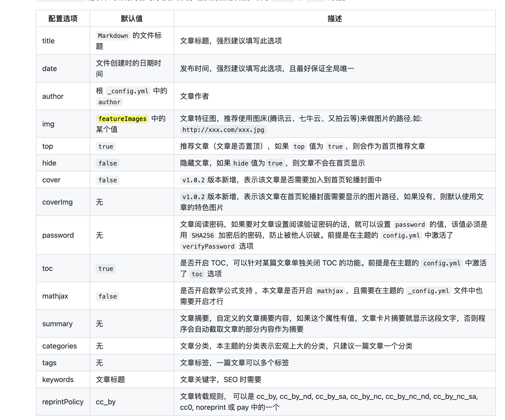Screen dimensions: 505x420
Task: Click the categories option name
Action: [x=59, y=346]
